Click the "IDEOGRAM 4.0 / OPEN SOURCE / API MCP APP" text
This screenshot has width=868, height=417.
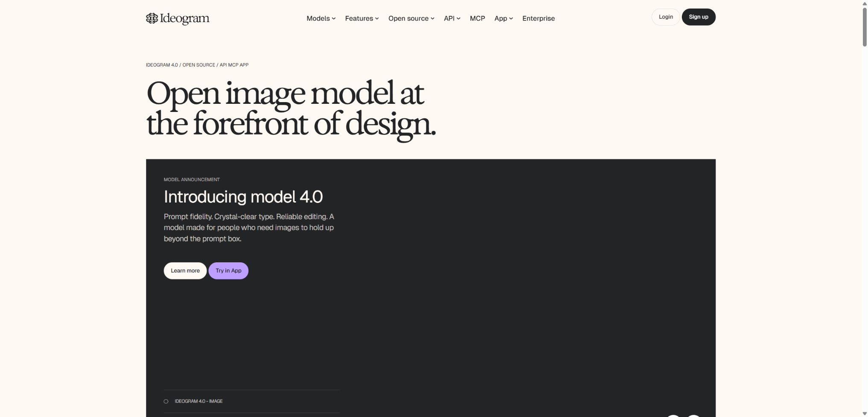[197, 65]
